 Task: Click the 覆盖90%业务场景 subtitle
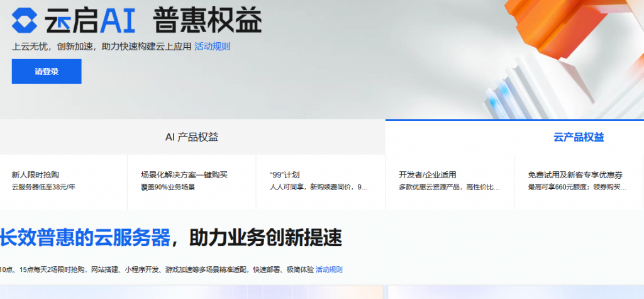pos(168,187)
